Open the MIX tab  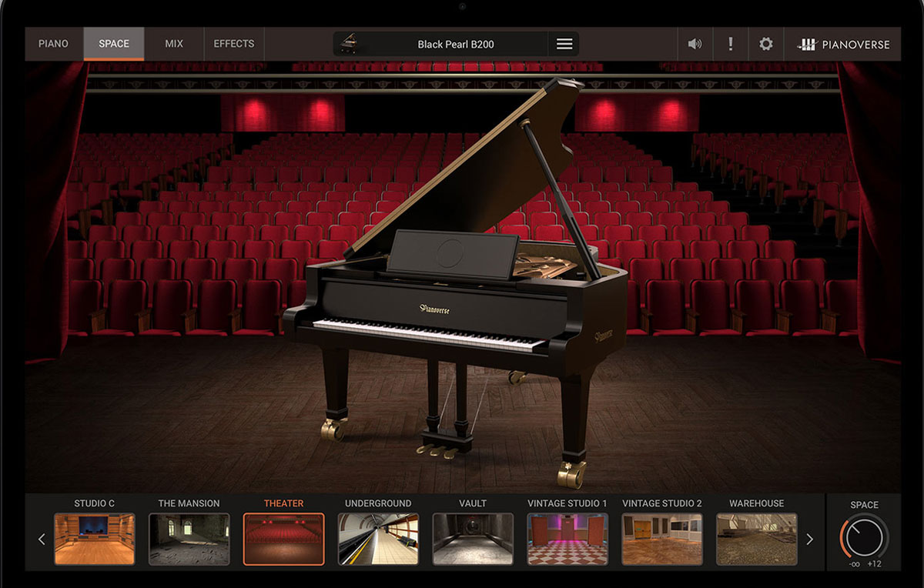[x=174, y=44]
